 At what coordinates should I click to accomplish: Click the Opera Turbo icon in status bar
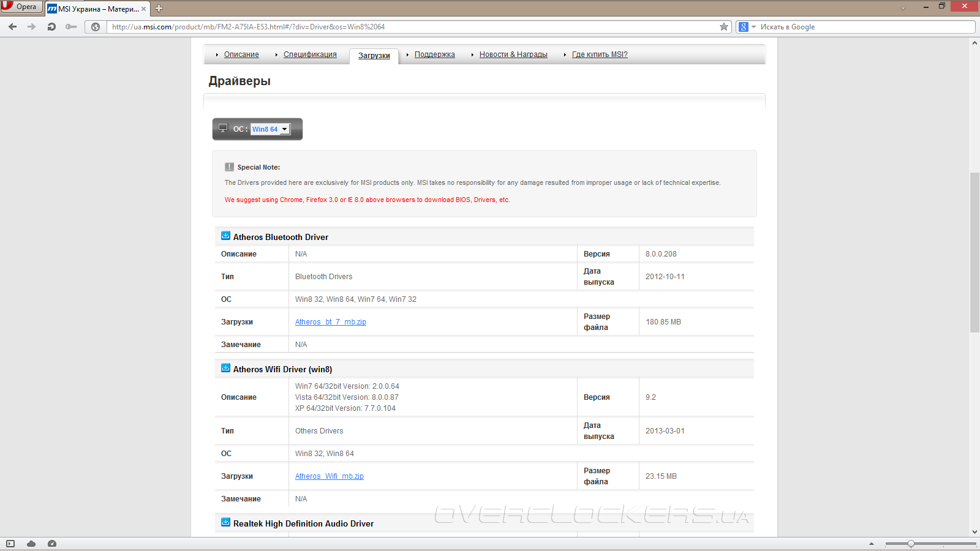52,544
